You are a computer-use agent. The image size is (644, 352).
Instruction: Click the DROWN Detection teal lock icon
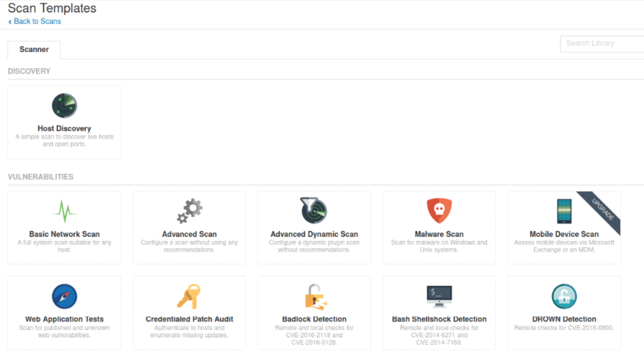pos(564,296)
